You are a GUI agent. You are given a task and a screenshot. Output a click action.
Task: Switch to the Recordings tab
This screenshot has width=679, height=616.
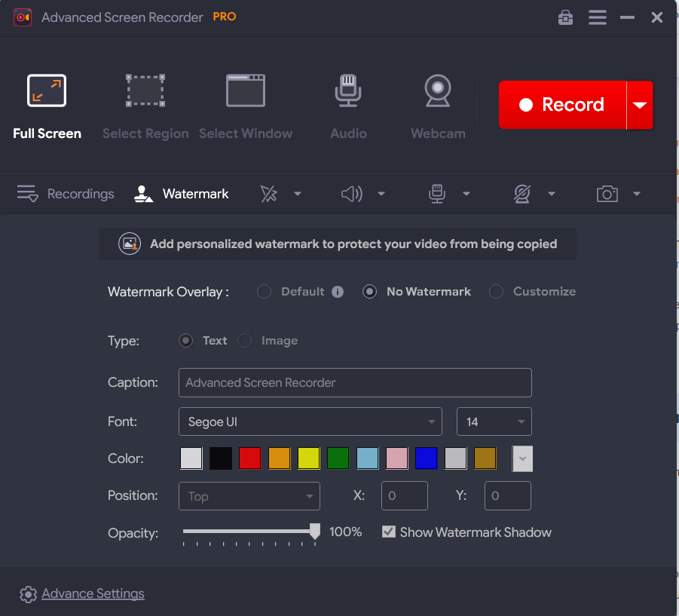pyautogui.click(x=65, y=194)
